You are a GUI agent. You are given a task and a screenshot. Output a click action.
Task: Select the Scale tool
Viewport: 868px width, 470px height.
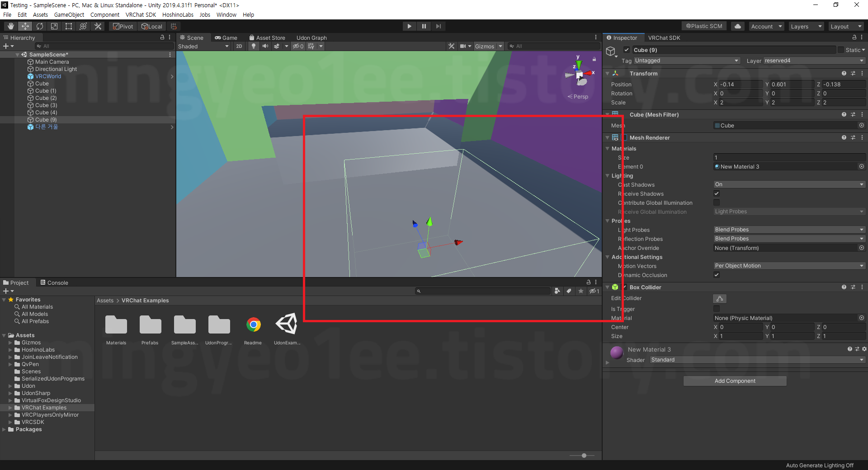[54, 26]
